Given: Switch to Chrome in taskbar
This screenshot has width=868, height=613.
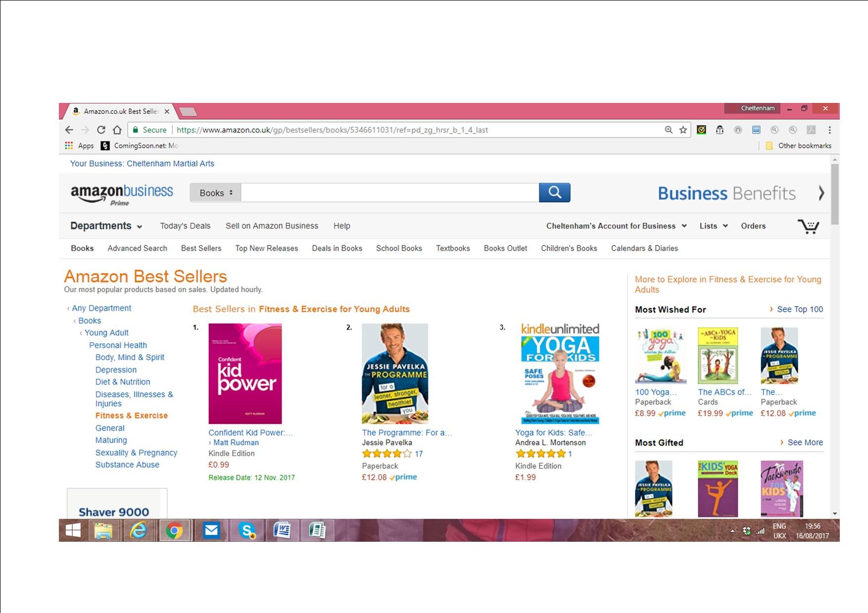Looking at the screenshot, I should pyautogui.click(x=174, y=530).
